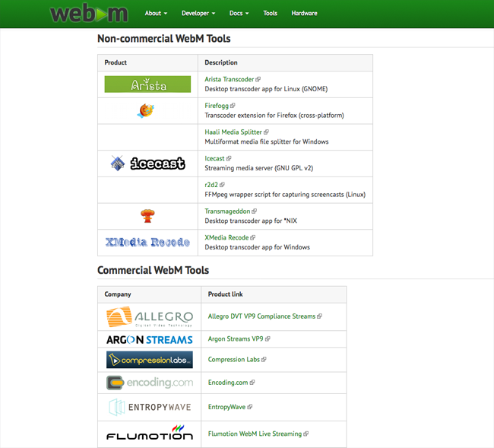Open the Arista Transcoder link
The image size is (494, 448).
click(229, 79)
